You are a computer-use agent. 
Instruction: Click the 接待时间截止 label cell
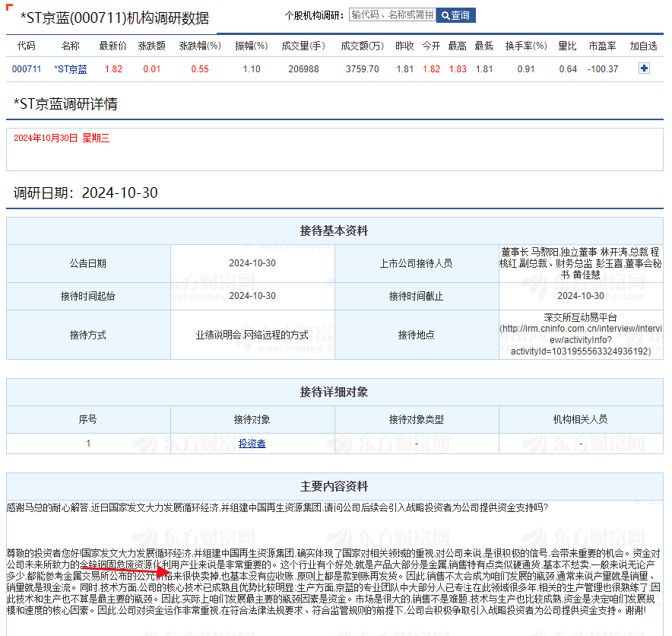(417, 296)
